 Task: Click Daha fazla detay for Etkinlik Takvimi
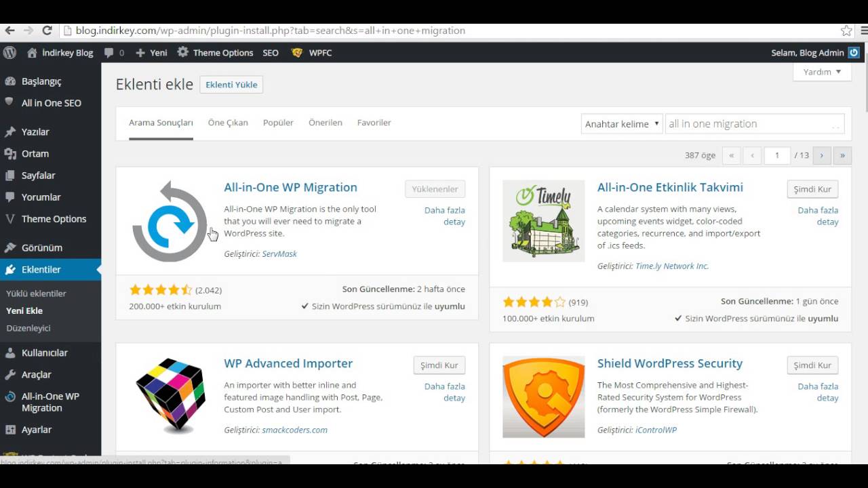tap(818, 216)
